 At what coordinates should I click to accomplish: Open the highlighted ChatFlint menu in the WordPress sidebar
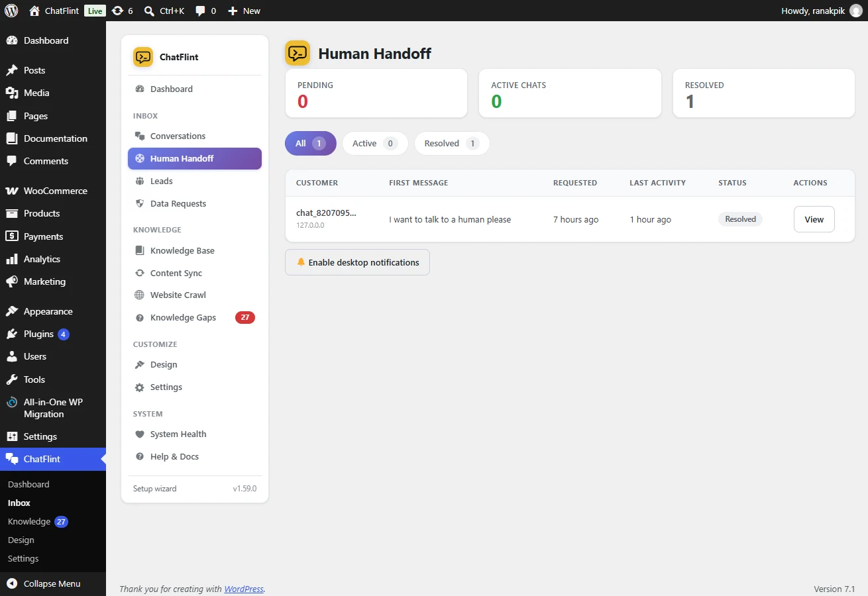click(53, 459)
